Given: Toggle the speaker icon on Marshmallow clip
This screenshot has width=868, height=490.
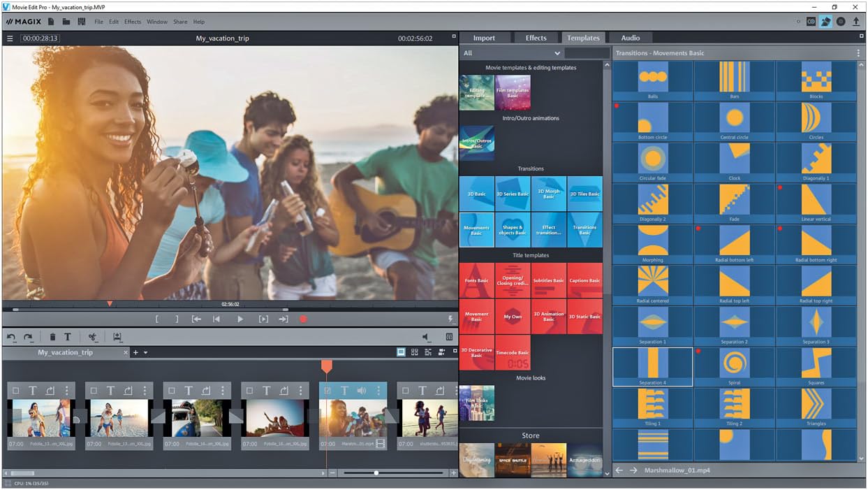Looking at the screenshot, I should click(362, 391).
